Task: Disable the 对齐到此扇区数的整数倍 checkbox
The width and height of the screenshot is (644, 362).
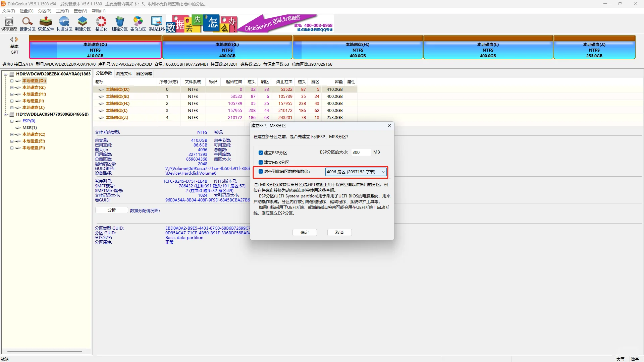Action: coord(261,172)
